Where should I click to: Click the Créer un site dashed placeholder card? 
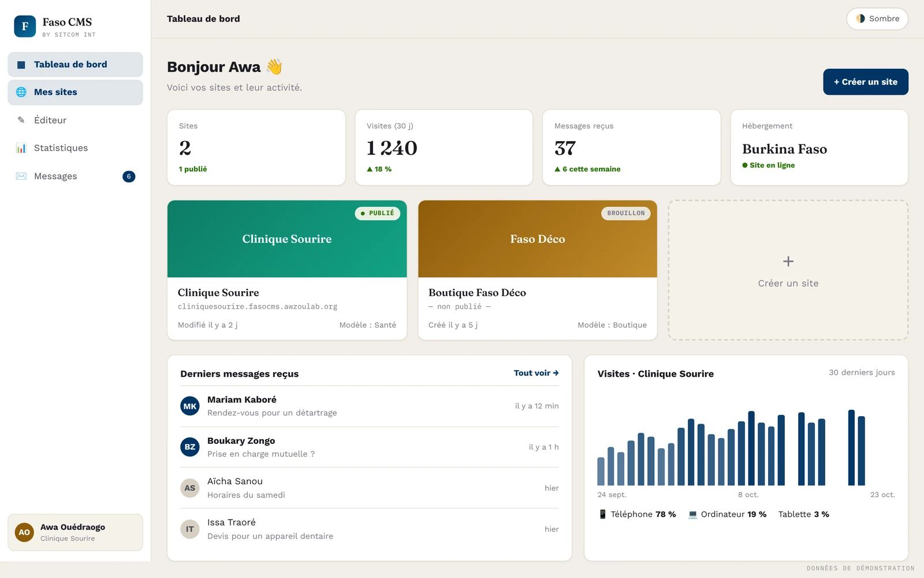coord(788,270)
